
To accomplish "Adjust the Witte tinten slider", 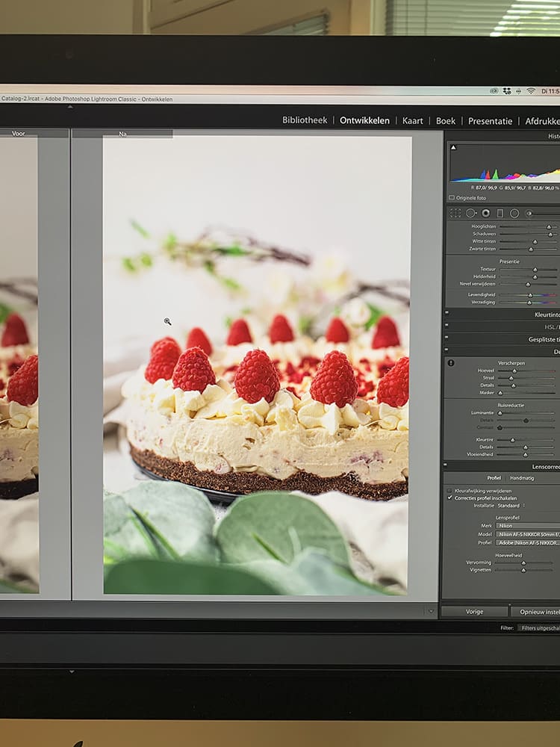I will tap(535, 241).
